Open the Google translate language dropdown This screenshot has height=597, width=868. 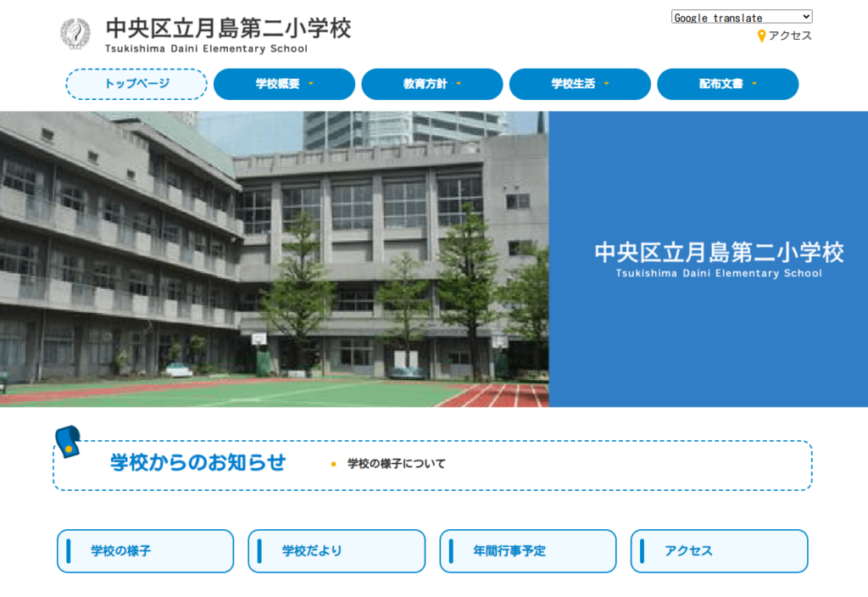(x=741, y=17)
